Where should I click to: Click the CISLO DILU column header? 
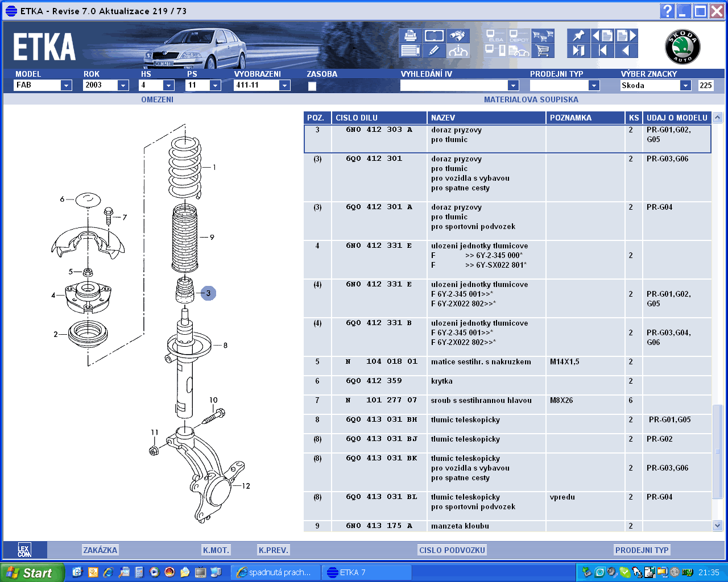(379, 118)
